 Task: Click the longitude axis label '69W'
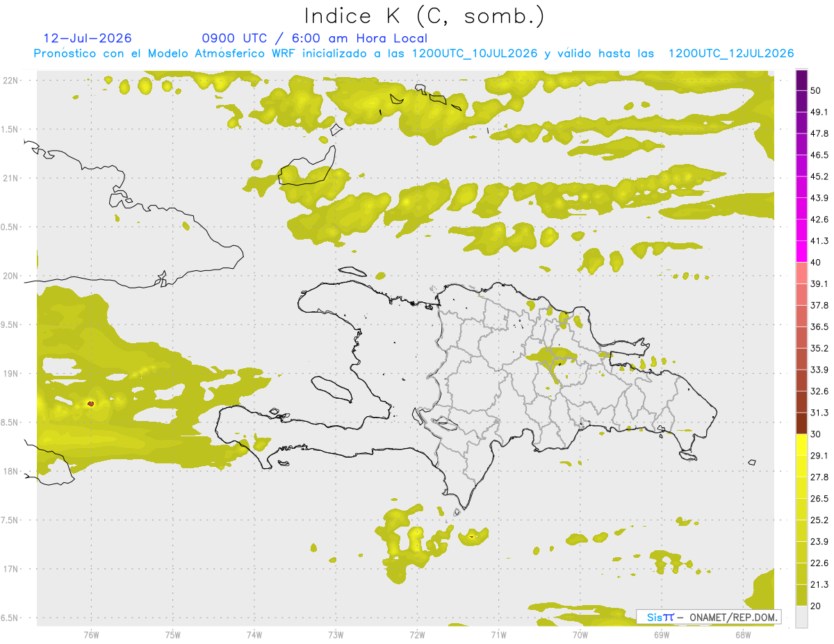coord(662,634)
